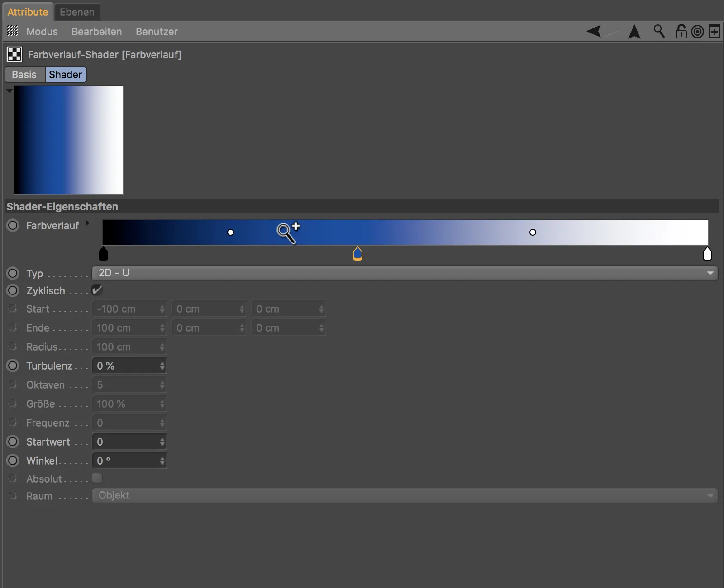Open the Benutzer menu
Viewport: 724px width, 588px height.
point(156,32)
